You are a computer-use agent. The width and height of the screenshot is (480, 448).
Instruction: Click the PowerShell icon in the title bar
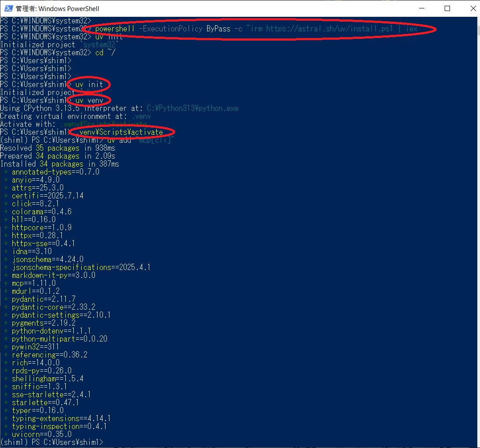pyautogui.click(x=8, y=8)
